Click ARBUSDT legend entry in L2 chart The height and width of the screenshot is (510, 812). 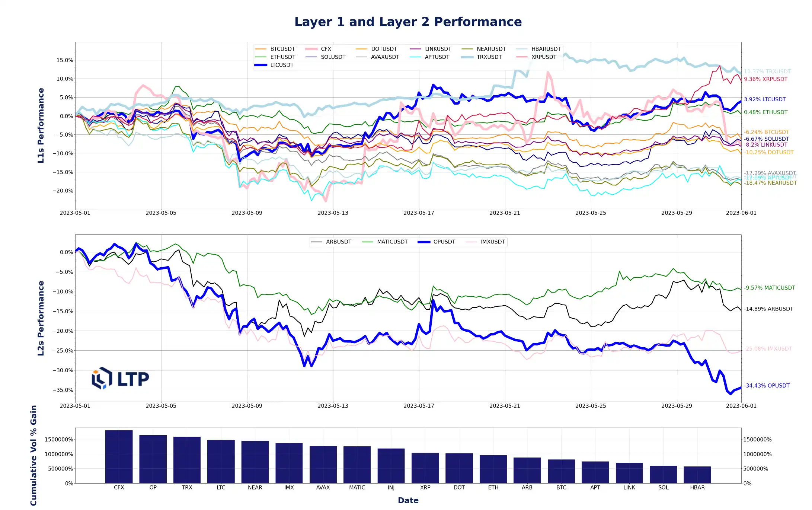[x=331, y=242]
